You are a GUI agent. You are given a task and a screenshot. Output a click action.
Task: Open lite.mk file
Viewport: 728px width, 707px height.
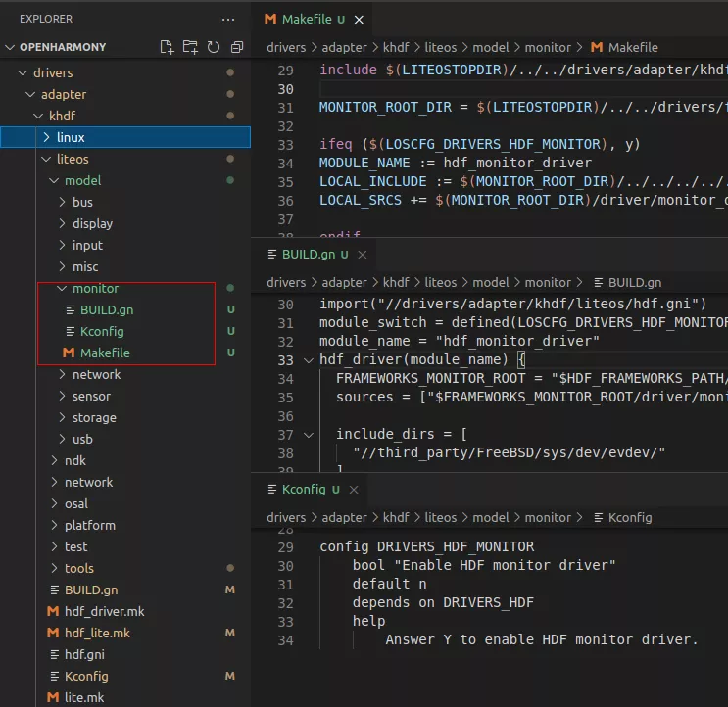(125, 697)
